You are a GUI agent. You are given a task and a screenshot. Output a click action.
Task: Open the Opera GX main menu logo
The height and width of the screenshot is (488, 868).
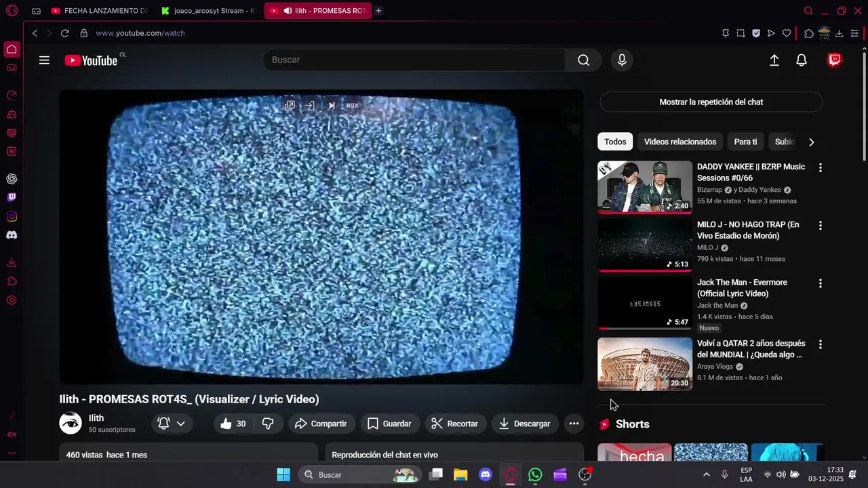pos(12,11)
